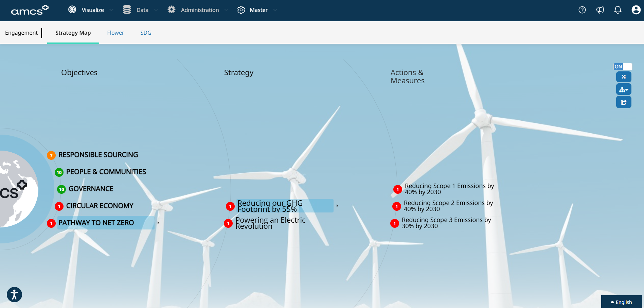Screen dimensions: 644x308
Task: Open the notifications bell icon
Action: pos(618,10)
